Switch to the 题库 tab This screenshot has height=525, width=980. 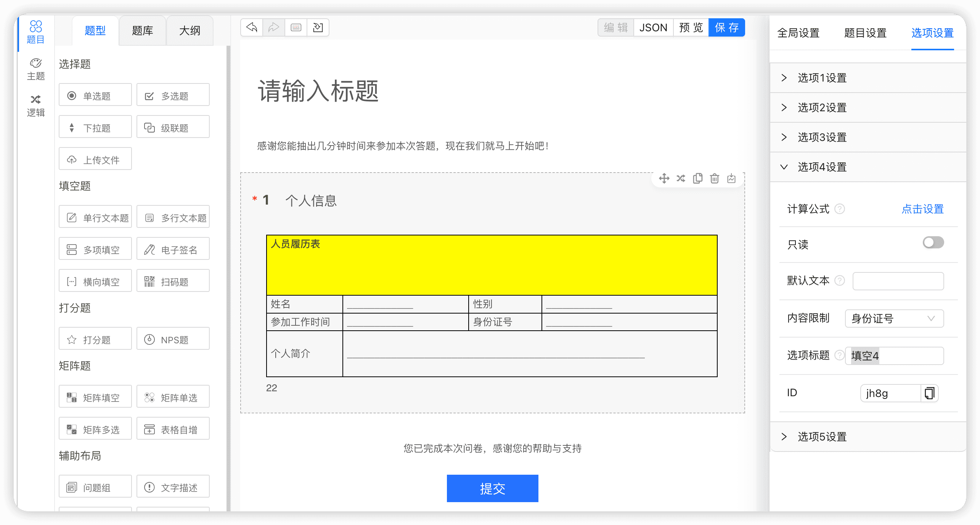coord(142,31)
